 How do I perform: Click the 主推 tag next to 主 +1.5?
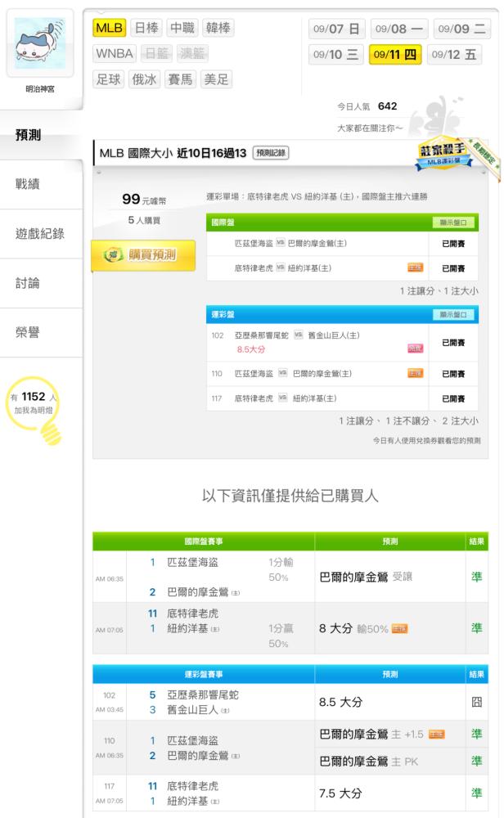436,735
